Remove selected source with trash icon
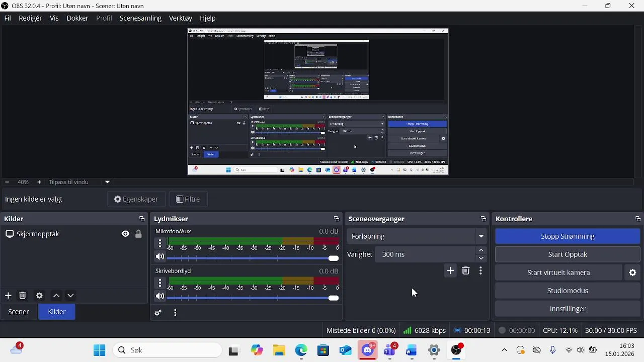This screenshot has width=644, height=362. point(23,296)
